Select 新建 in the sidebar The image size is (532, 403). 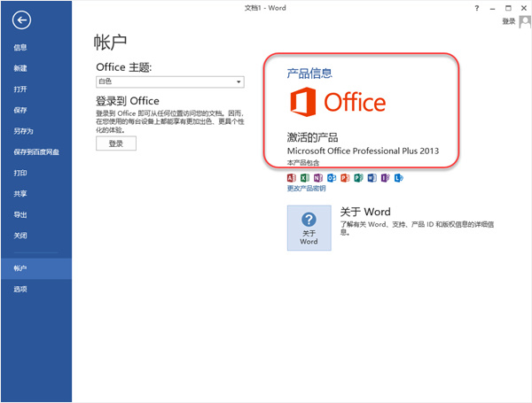20,68
